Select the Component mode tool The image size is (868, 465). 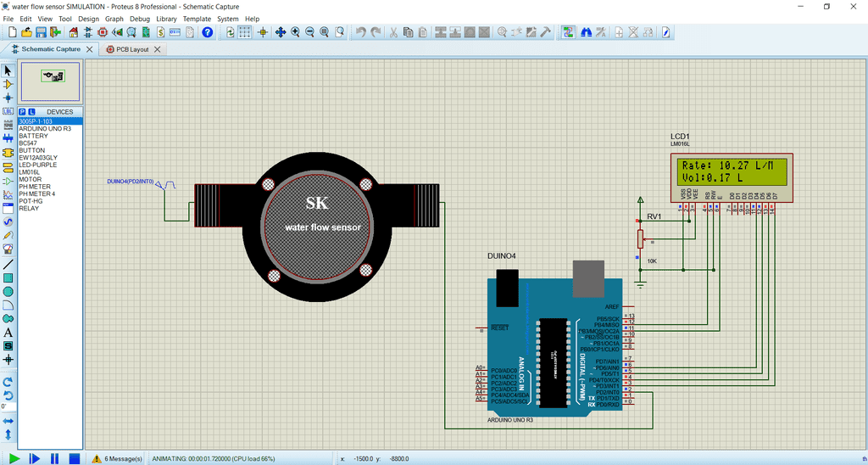coord(8,85)
